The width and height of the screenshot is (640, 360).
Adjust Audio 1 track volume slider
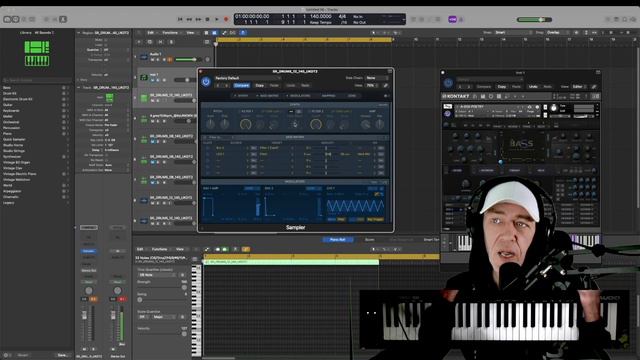[187, 60]
